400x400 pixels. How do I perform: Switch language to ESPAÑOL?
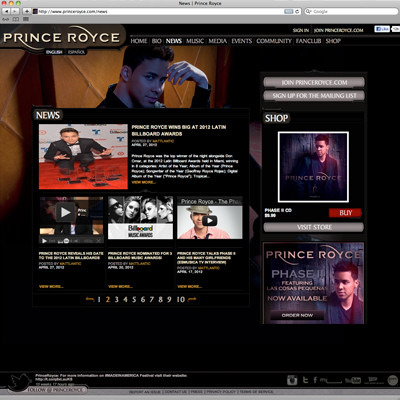pyautogui.click(x=76, y=52)
